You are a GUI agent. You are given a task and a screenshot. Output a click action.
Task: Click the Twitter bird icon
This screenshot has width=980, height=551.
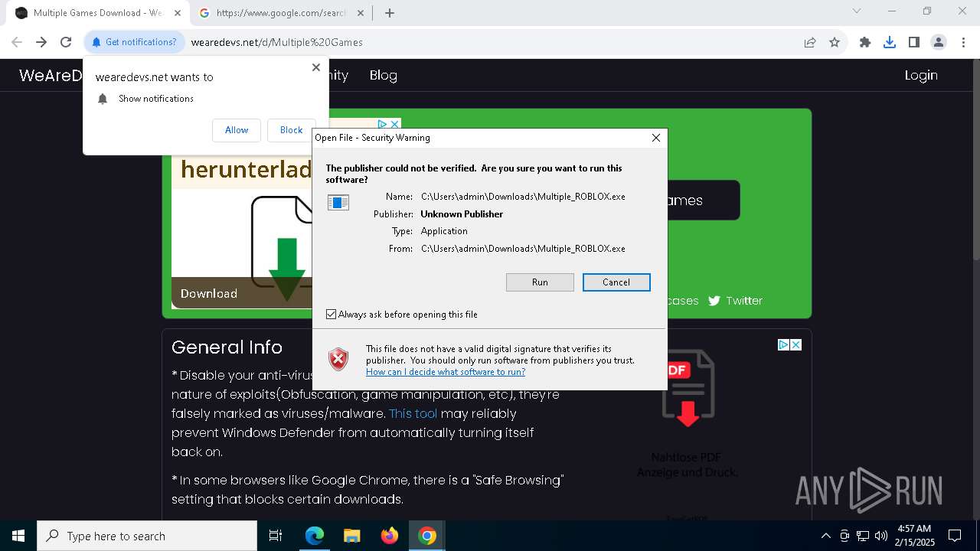pos(714,301)
